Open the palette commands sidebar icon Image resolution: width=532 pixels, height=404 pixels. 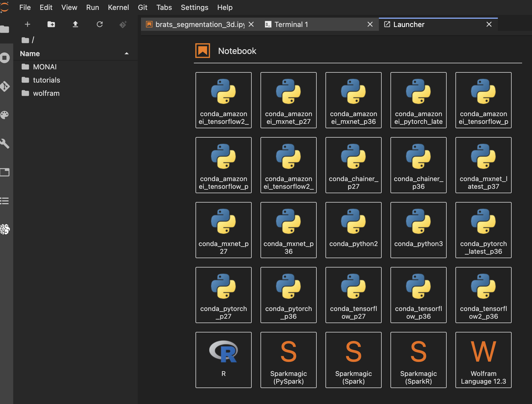[x=5, y=115]
